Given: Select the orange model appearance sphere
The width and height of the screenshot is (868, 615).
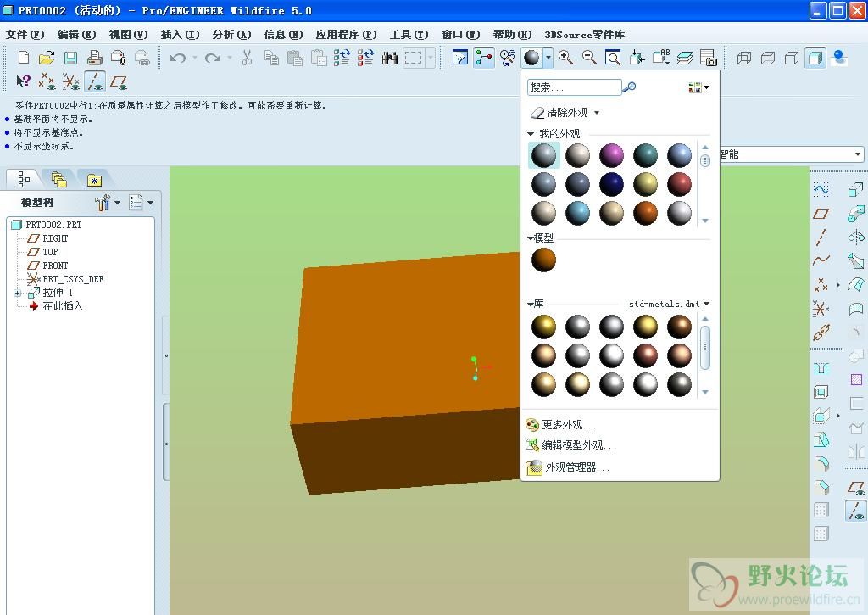Looking at the screenshot, I should [543, 260].
